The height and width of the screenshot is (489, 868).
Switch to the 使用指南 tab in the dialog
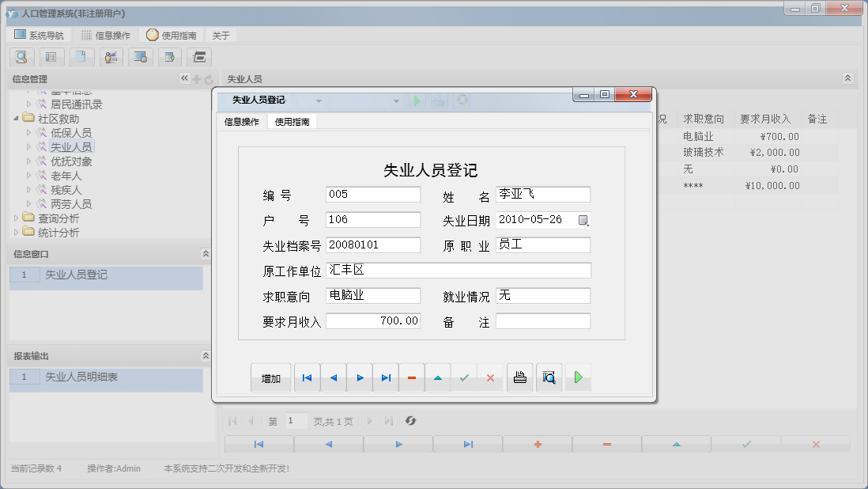pyautogui.click(x=292, y=122)
